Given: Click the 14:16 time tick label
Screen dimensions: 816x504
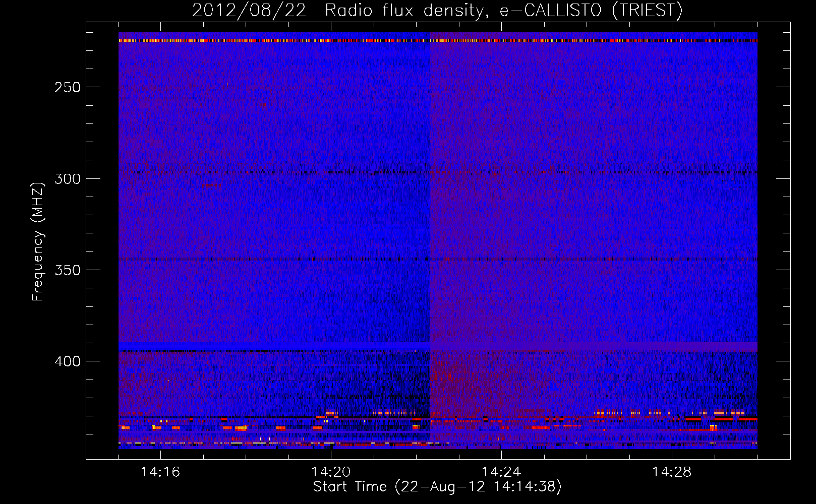Looking at the screenshot, I should 160,472.
